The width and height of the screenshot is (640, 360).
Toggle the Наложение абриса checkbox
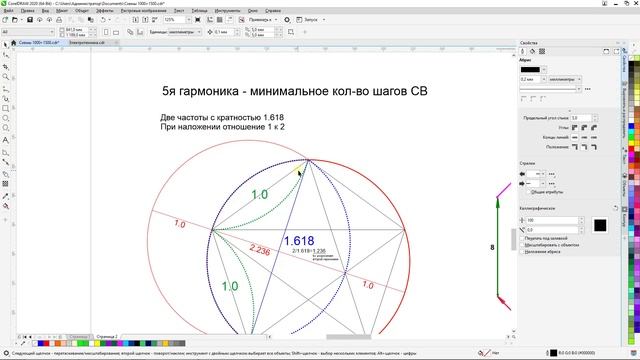coord(522,252)
